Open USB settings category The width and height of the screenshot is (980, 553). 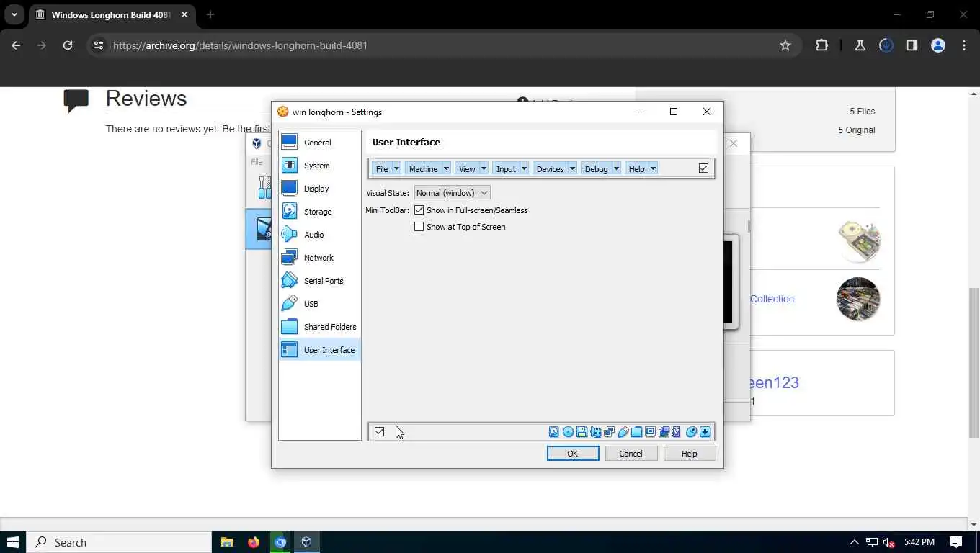click(x=319, y=304)
